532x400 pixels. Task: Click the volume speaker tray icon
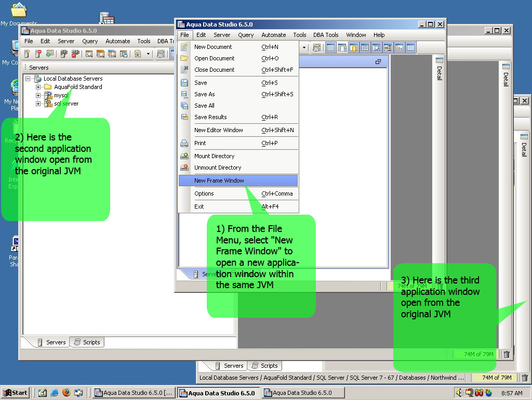[x=459, y=393]
